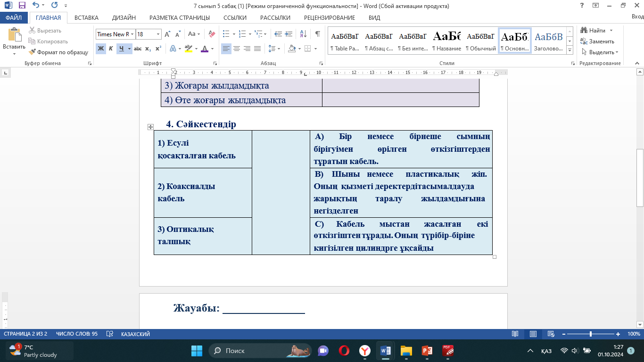Click the zoom slider handle

point(591,334)
